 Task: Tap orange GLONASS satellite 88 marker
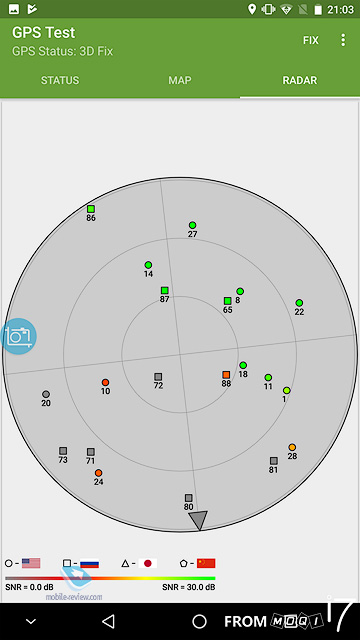pyautogui.click(x=227, y=375)
